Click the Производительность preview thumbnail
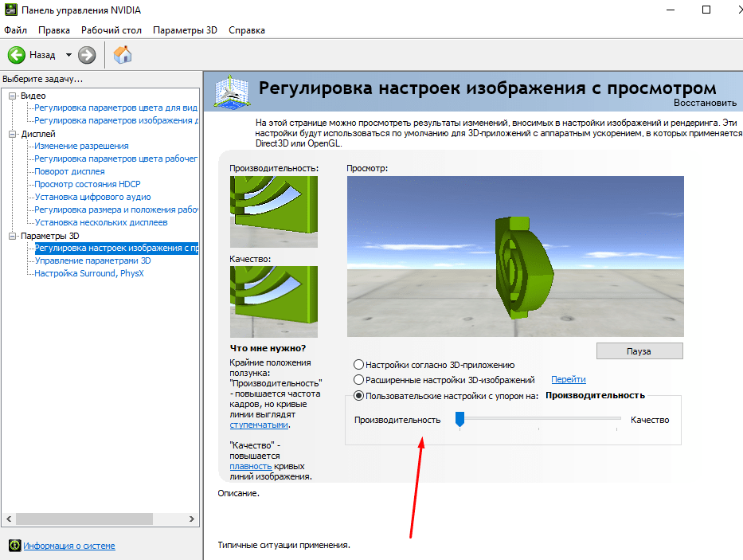The height and width of the screenshot is (560, 743). coord(273,212)
